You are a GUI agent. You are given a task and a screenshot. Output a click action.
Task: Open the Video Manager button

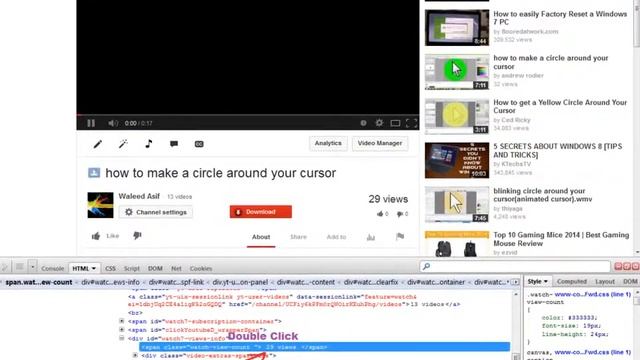(x=380, y=143)
